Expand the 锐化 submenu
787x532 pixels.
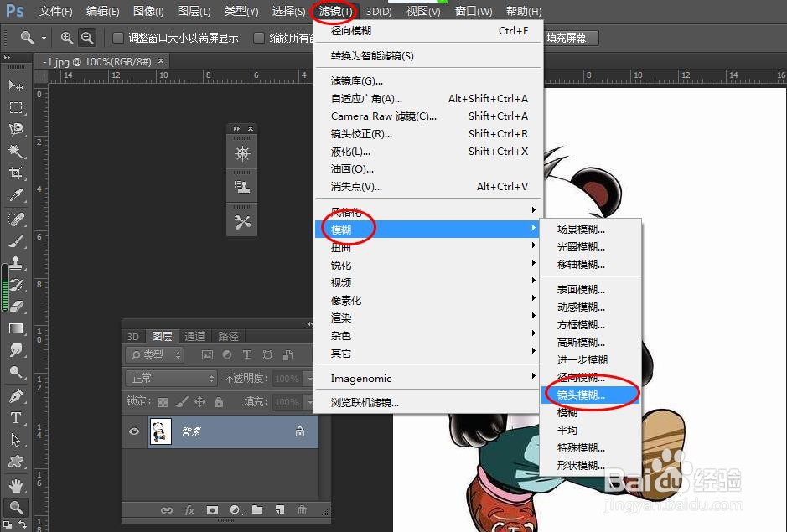pyautogui.click(x=426, y=265)
